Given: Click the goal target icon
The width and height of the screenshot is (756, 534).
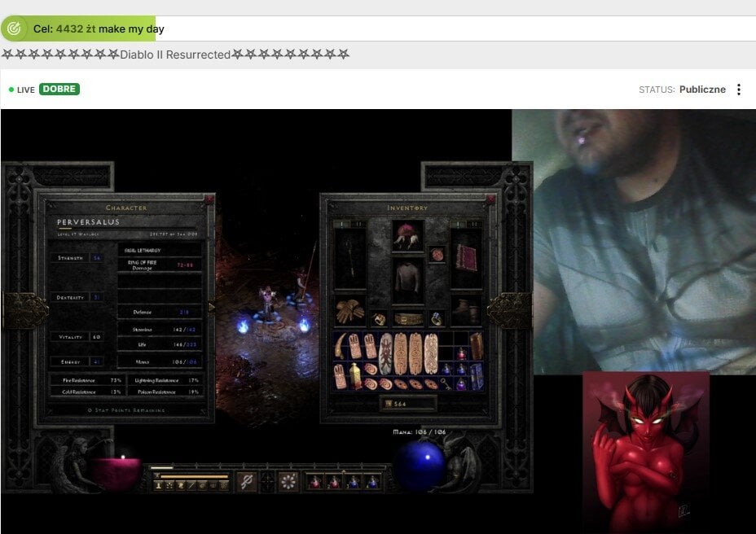Looking at the screenshot, I should coord(14,28).
